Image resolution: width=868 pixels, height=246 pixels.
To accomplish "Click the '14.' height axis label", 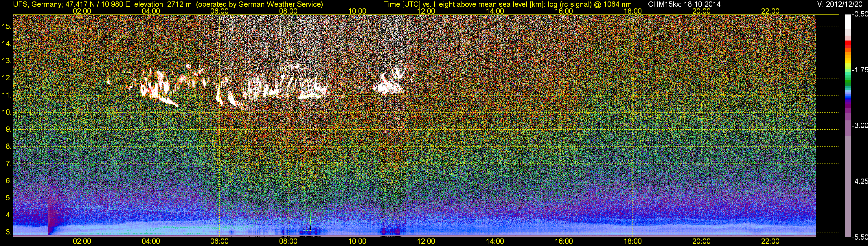I will 7,44.
